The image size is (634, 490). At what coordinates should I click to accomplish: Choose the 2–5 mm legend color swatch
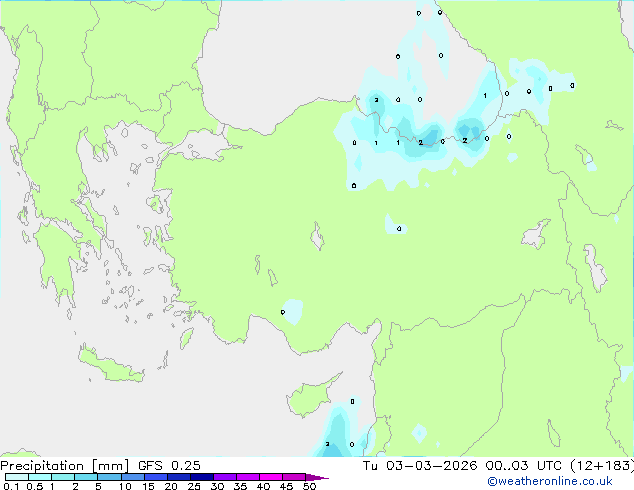click(86, 477)
